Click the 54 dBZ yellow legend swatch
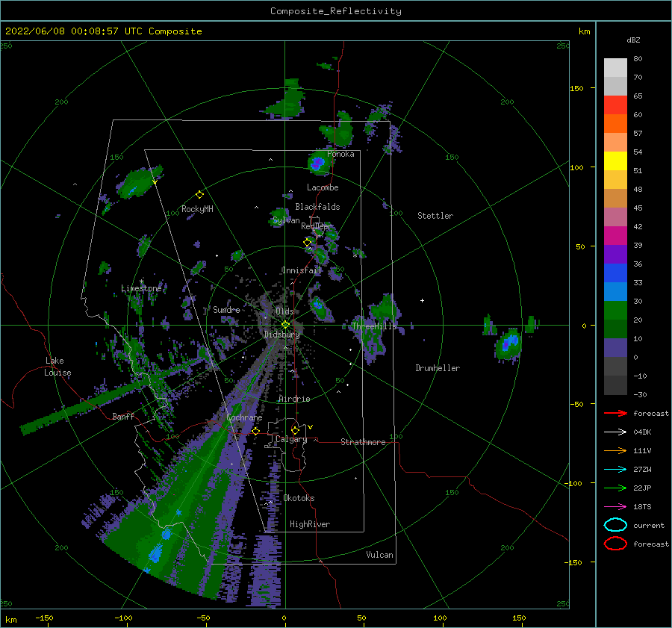 615,161
